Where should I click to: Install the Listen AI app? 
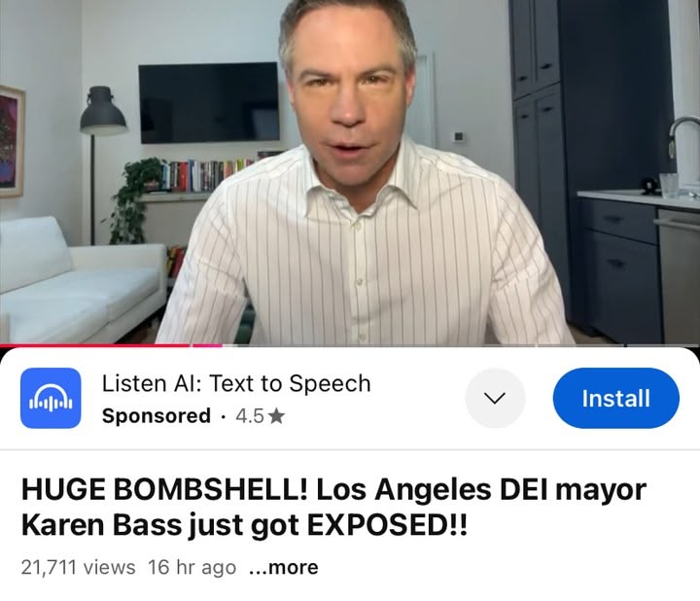point(616,398)
